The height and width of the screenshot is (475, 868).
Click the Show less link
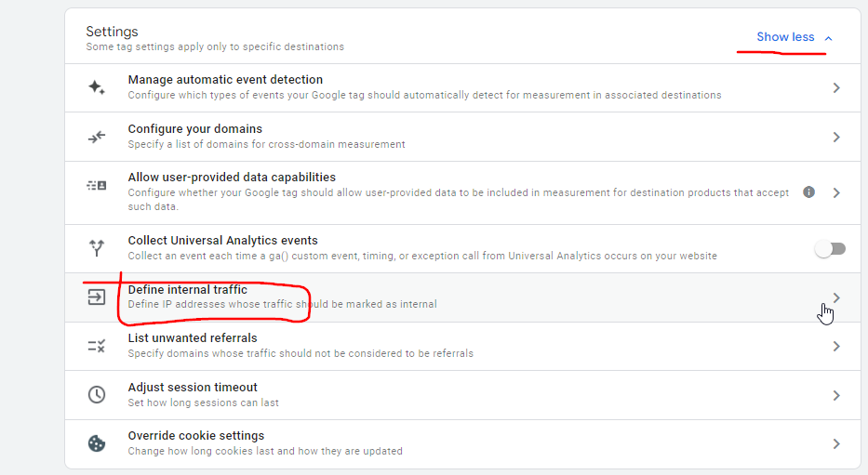785,37
